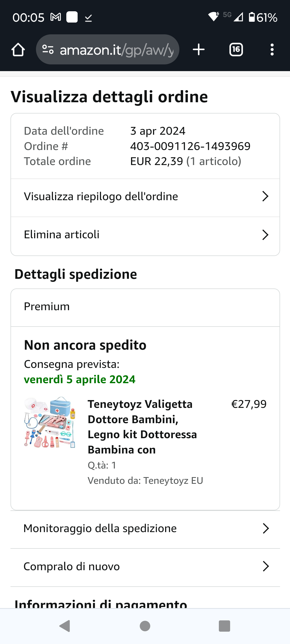Expand Monitoraggio della spedizione chevron
Image resolution: width=290 pixels, height=644 pixels.
coord(266,528)
